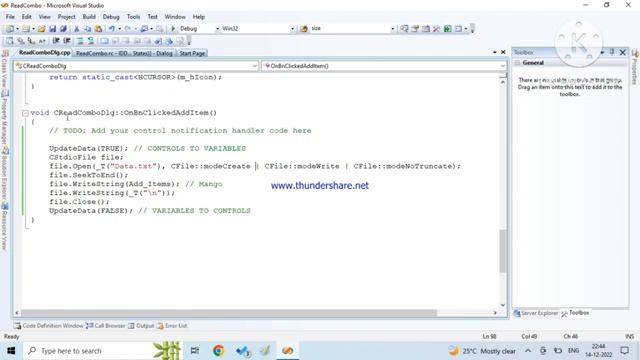Comment out selected lines icon

tap(80, 41)
